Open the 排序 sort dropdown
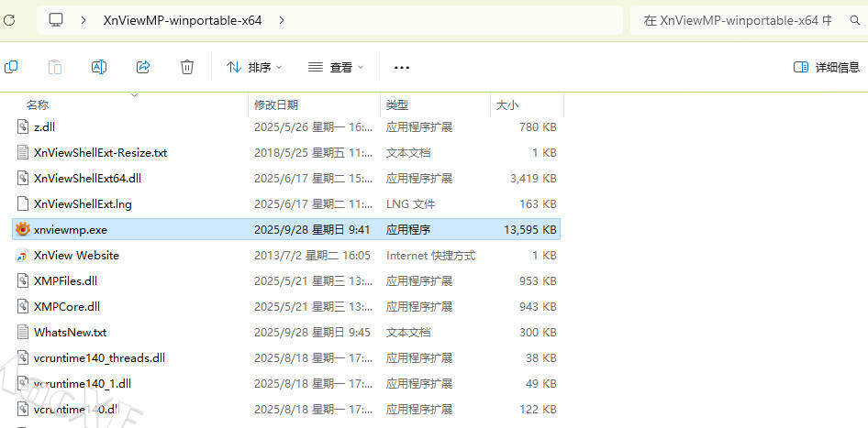The height and width of the screenshot is (428, 868). (254, 68)
